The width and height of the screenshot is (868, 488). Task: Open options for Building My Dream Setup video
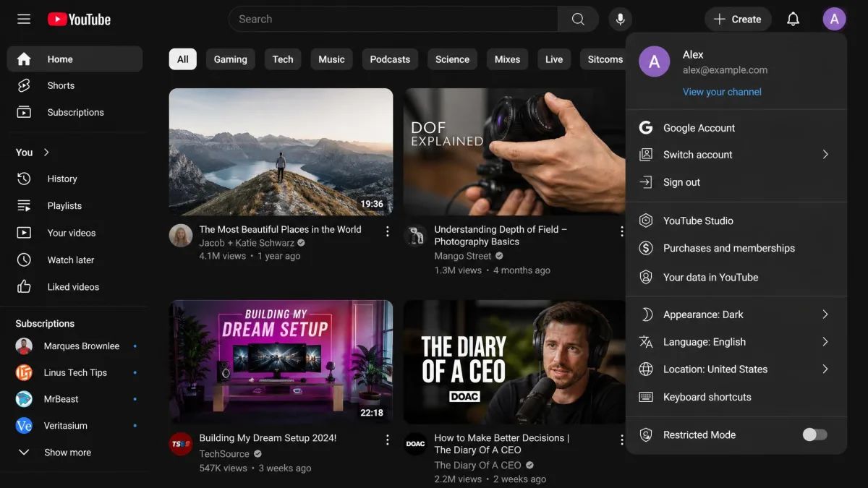[387, 440]
